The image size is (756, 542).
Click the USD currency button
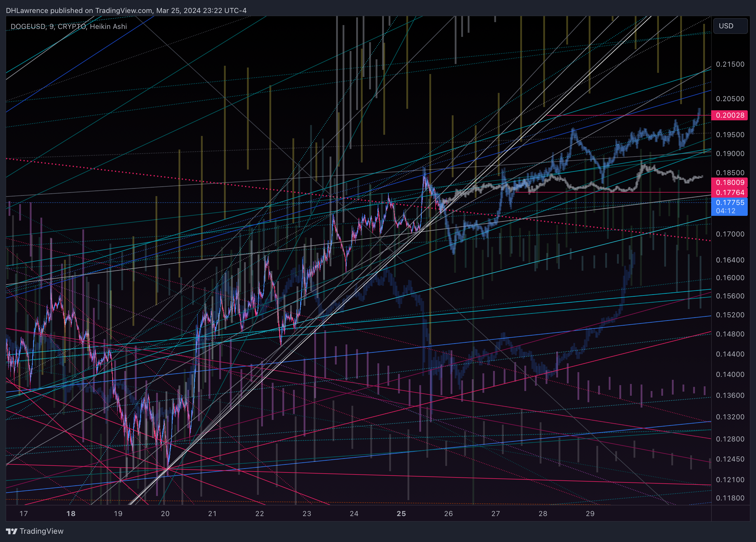730,26
